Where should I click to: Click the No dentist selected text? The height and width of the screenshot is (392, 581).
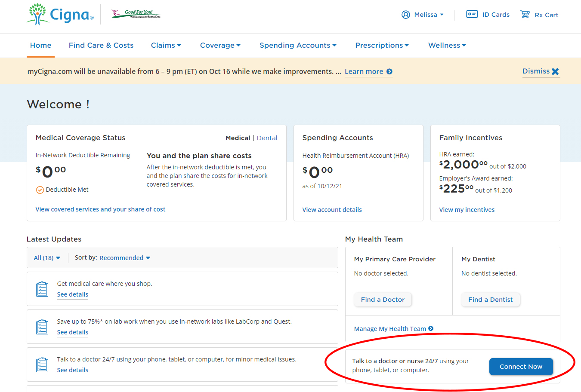[x=489, y=273]
